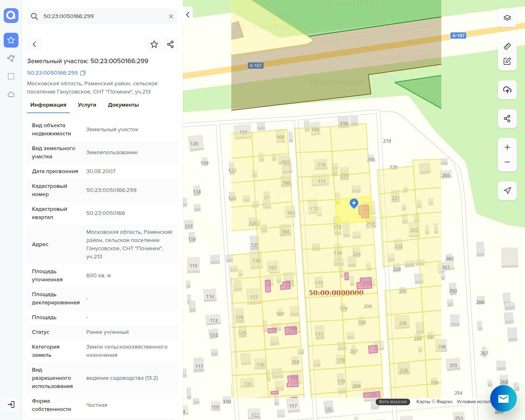Go back using the left chevron button
The image size is (525, 420).
click(34, 44)
